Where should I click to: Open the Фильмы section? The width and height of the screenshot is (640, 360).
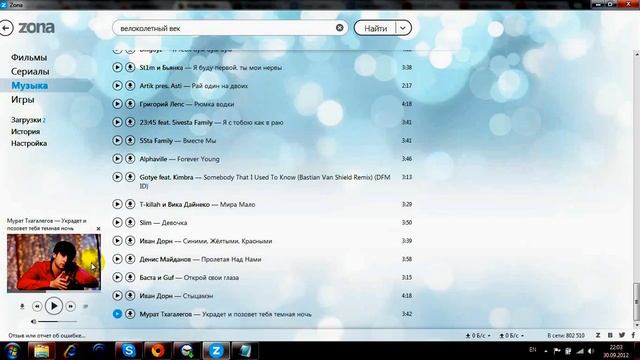(x=29, y=57)
